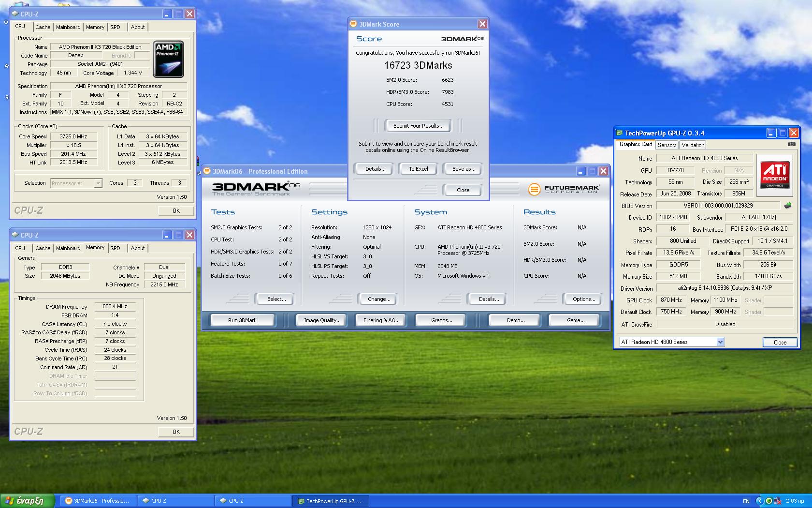812x508 pixels.
Task: Click the Driver Version field in GPU-Z
Action: coord(725,288)
